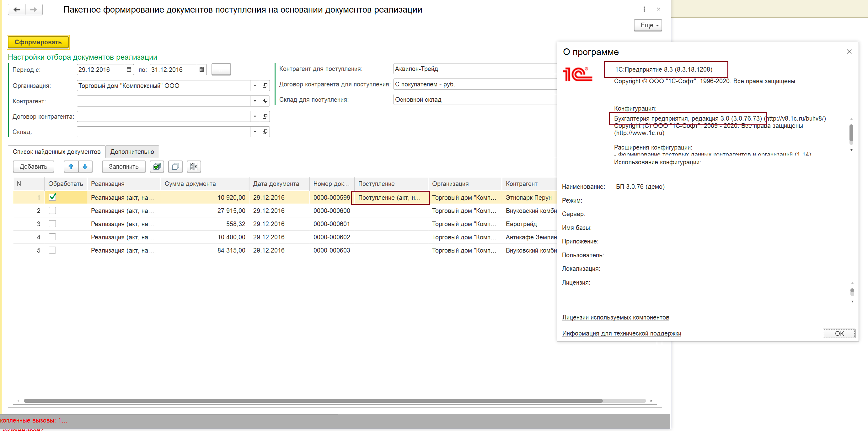The height and width of the screenshot is (431, 868).
Task: Sort by Дата документа column header
Action: (279, 184)
